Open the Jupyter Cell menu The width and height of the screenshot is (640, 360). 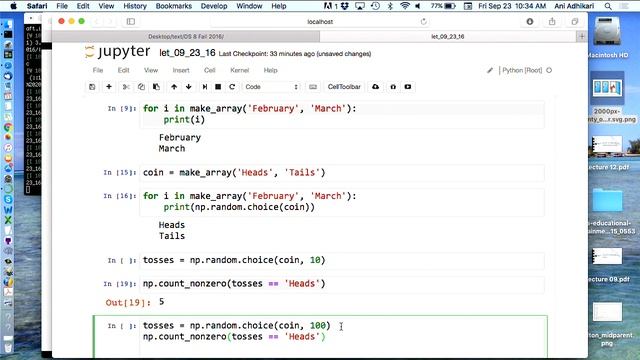pyautogui.click(x=210, y=70)
